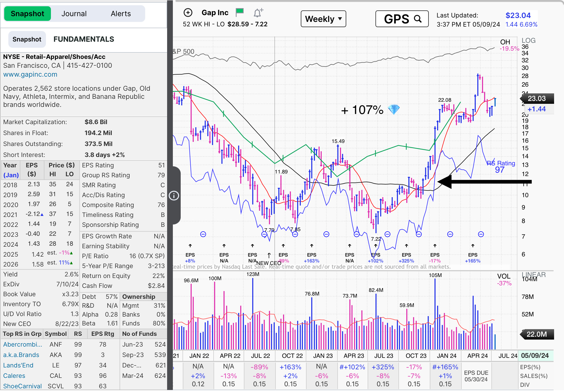The height and width of the screenshot is (392, 564).
Task: Toggle the LINEAR volume scale label
Action: (534, 274)
